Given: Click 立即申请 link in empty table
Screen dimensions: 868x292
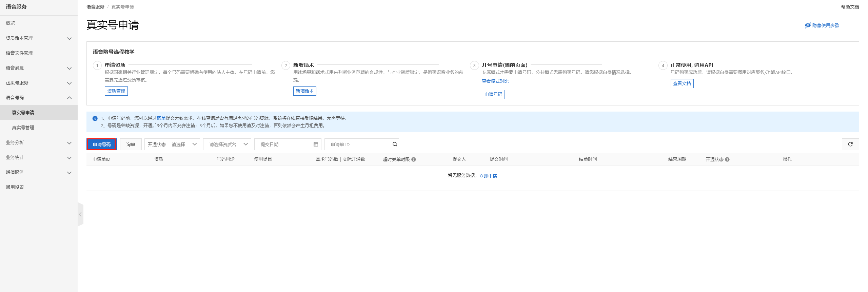Looking at the screenshot, I should (x=488, y=176).
